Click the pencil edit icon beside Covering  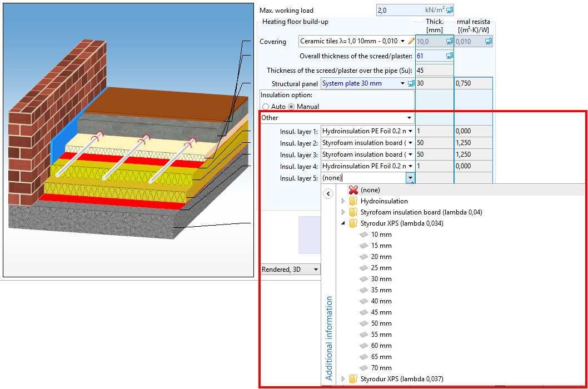411,41
